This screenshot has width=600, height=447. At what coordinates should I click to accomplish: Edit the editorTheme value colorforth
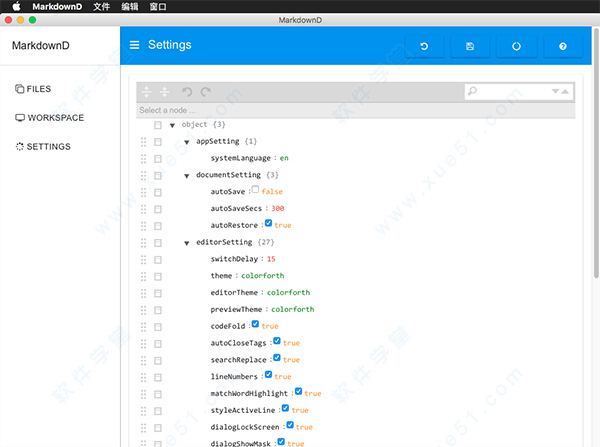(x=288, y=293)
